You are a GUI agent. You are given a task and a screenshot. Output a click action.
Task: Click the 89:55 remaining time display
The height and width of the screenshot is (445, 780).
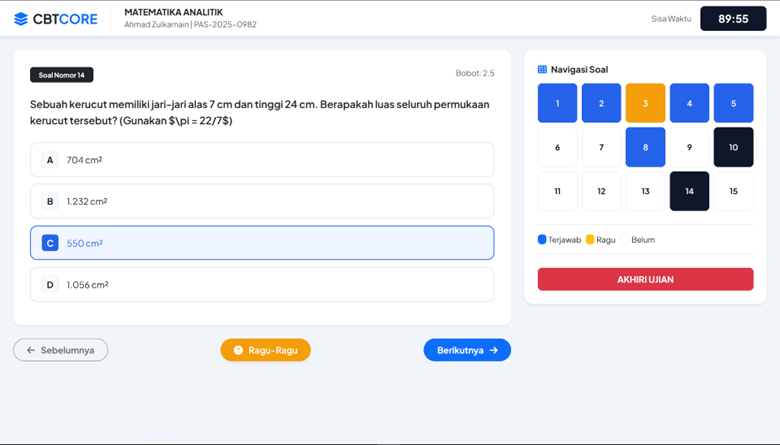(733, 19)
